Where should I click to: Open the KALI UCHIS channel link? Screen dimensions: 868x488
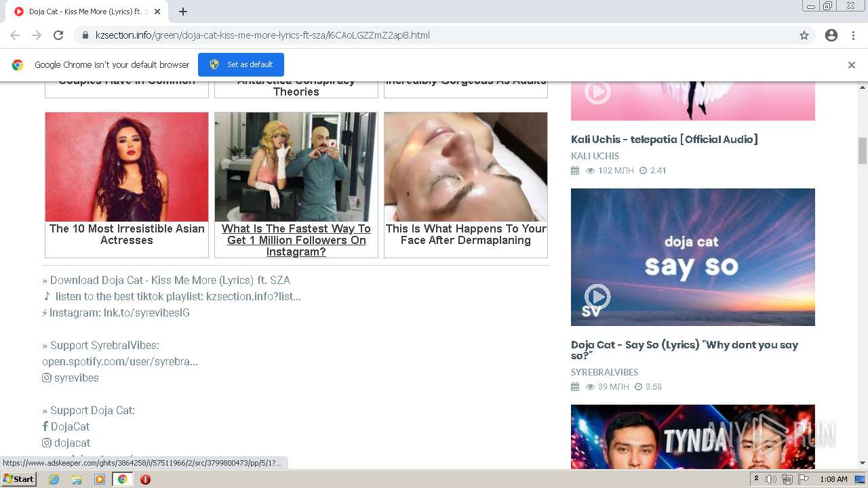(x=595, y=156)
